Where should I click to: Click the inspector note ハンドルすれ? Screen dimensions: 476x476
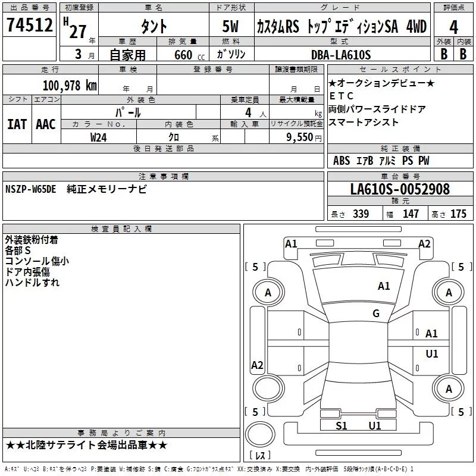click(32, 282)
